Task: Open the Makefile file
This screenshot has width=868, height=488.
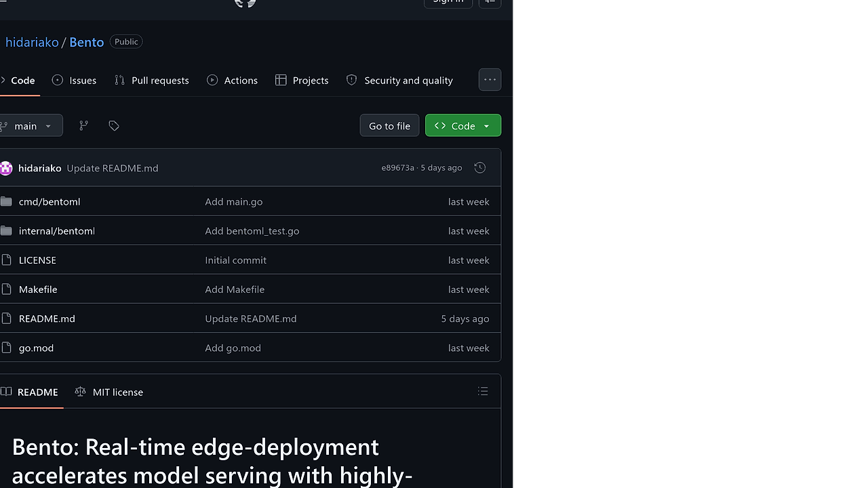Action: point(38,289)
